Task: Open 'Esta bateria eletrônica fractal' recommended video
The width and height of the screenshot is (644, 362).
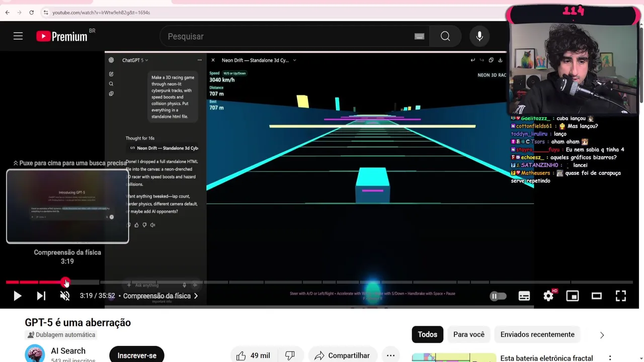Action: pyautogui.click(x=546, y=358)
